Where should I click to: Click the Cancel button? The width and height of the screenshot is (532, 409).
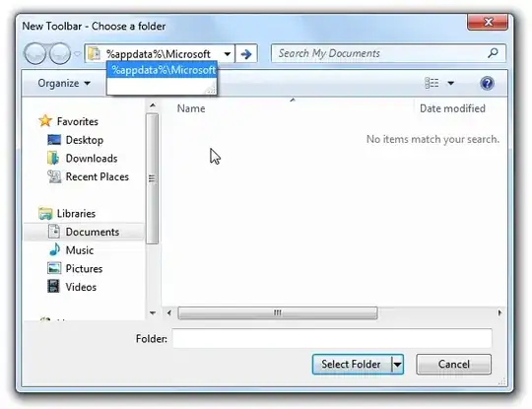(x=453, y=365)
